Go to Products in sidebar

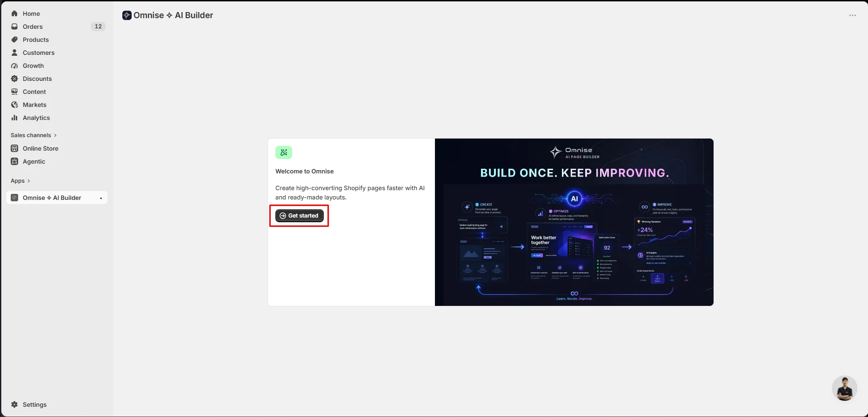(x=36, y=40)
